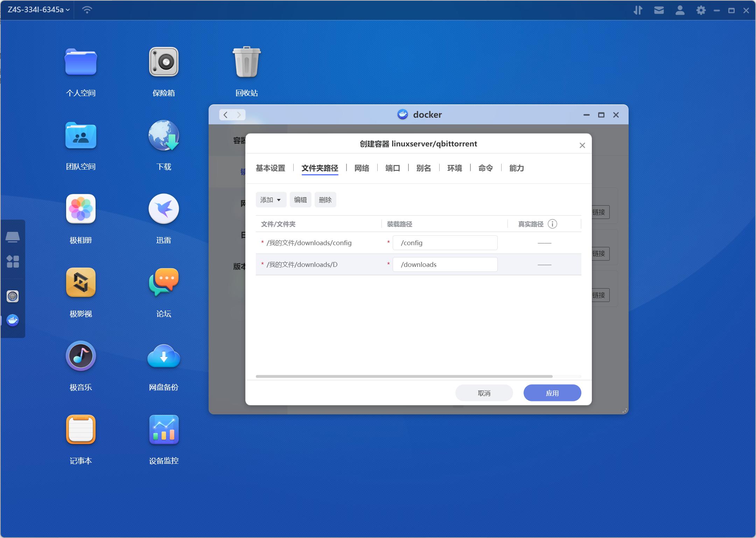The width and height of the screenshot is (756, 538).
Task: Launch the 迅雷 download app
Action: 163,209
